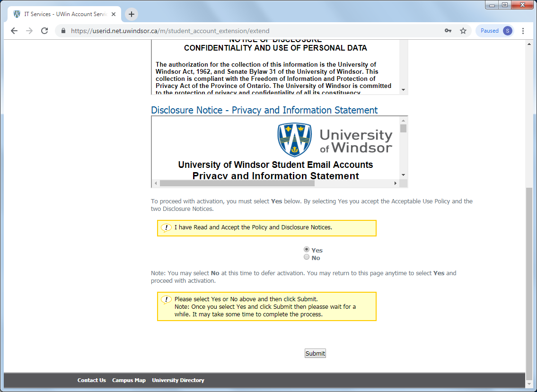Visit the University Directory page
This screenshot has width=537, height=392.
178,380
